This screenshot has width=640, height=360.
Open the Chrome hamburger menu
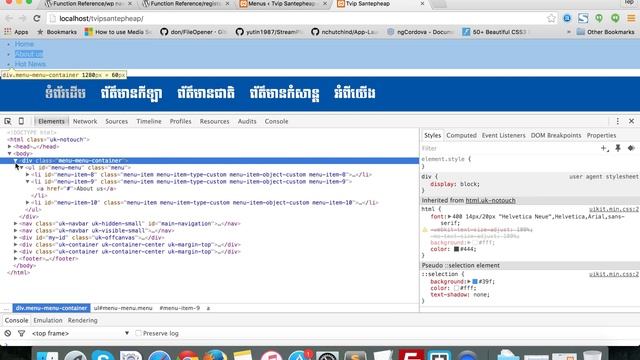631,18
